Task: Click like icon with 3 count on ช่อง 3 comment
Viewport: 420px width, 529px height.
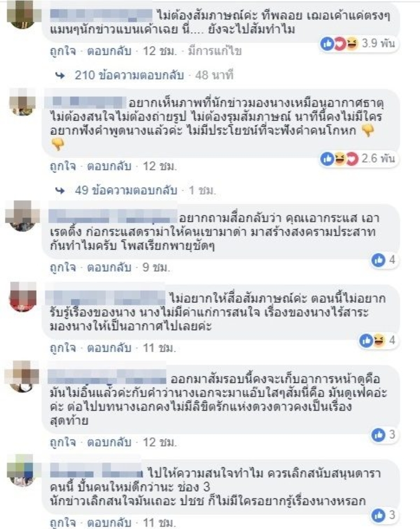Action: pyautogui.click(x=378, y=515)
